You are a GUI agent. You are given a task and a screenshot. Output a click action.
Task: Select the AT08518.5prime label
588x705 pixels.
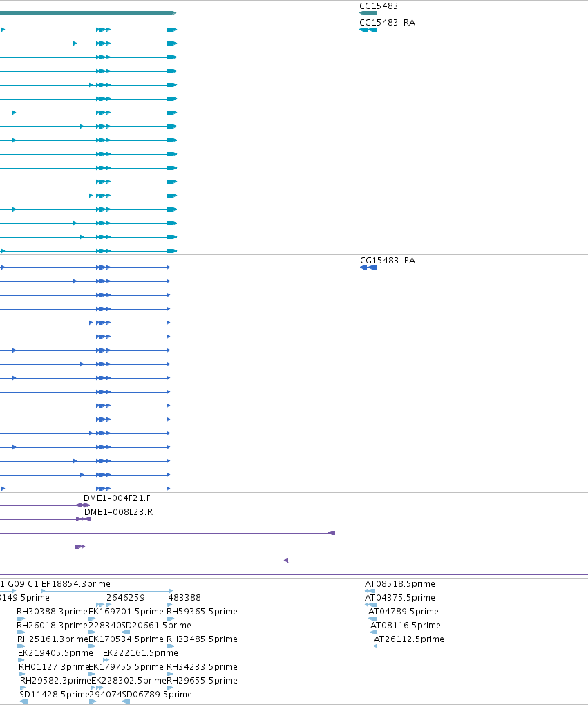click(x=399, y=583)
